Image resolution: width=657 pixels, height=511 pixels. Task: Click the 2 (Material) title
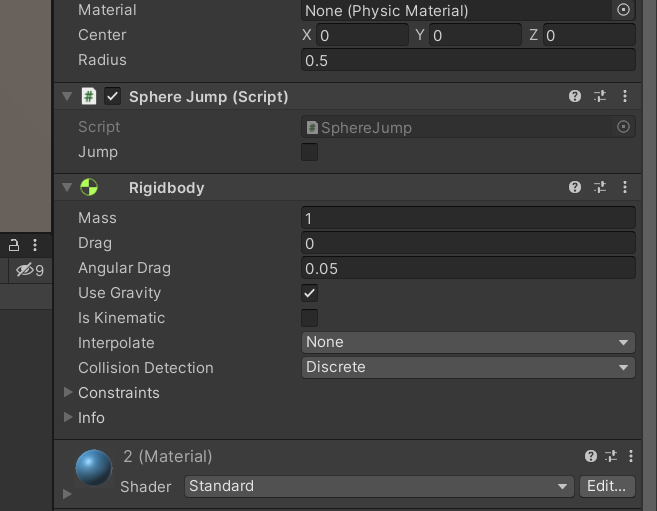(168, 456)
